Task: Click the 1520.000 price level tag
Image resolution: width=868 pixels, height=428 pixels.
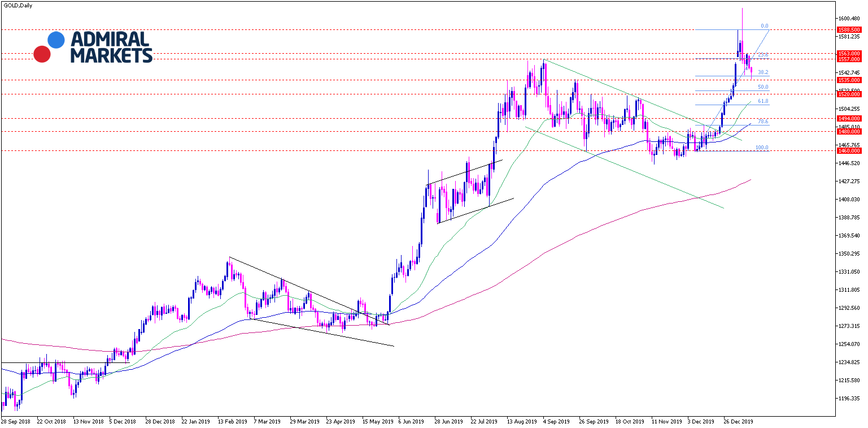Action: tap(849, 94)
